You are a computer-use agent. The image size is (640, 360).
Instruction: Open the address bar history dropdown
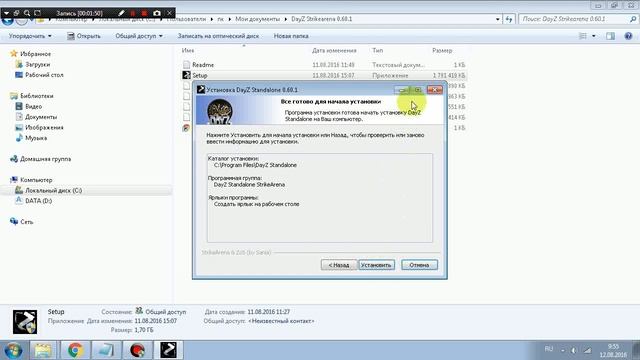pos(498,19)
